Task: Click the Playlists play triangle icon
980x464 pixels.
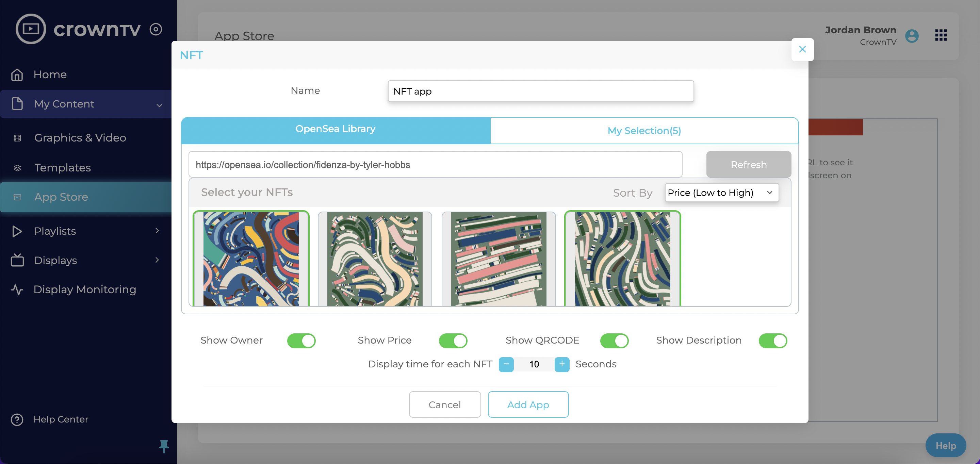Action: click(17, 231)
